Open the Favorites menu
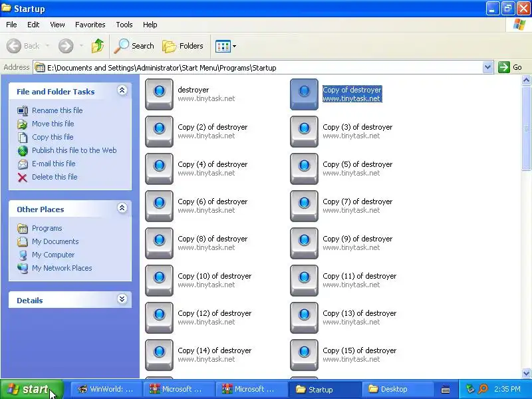The image size is (532, 399). click(90, 25)
